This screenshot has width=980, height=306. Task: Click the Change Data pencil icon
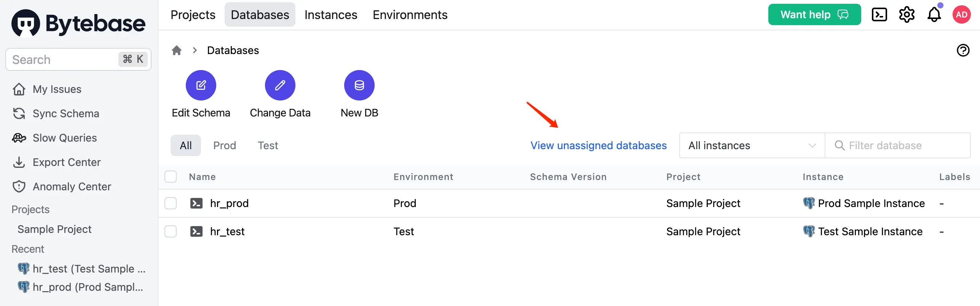click(280, 85)
